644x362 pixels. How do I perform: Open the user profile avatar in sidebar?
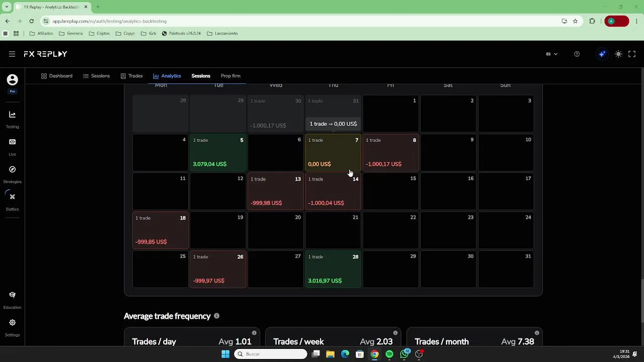click(x=12, y=80)
